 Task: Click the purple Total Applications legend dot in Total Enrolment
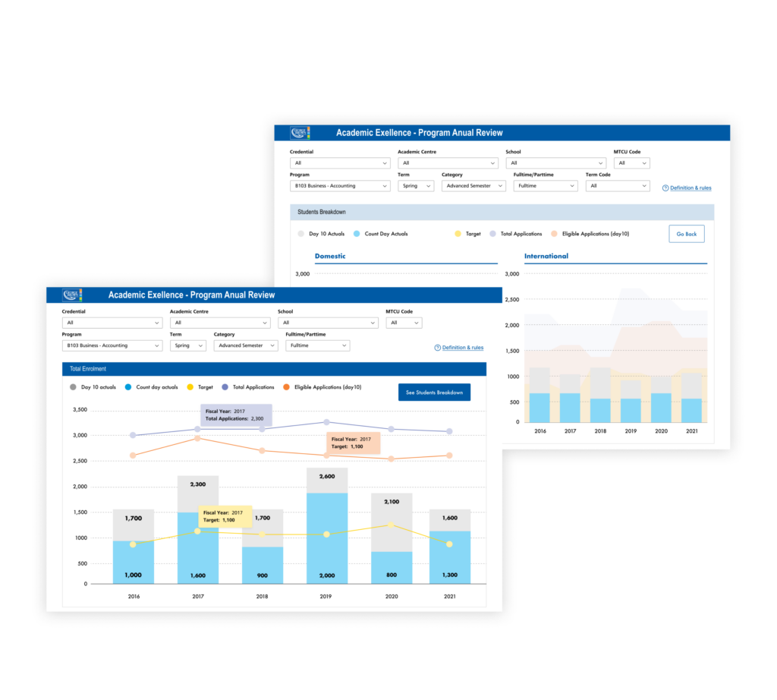(x=225, y=387)
